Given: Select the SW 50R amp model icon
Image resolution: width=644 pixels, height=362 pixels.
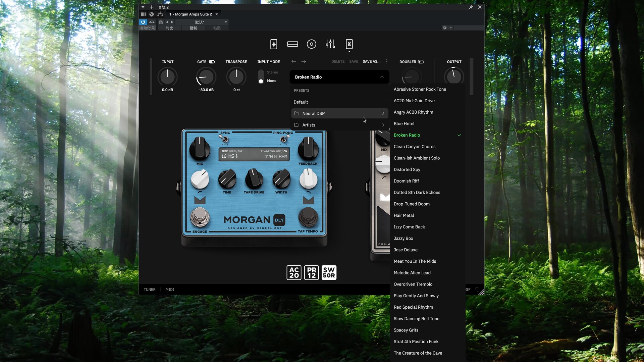Looking at the screenshot, I should pyautogui.click(x=329, y=272).
